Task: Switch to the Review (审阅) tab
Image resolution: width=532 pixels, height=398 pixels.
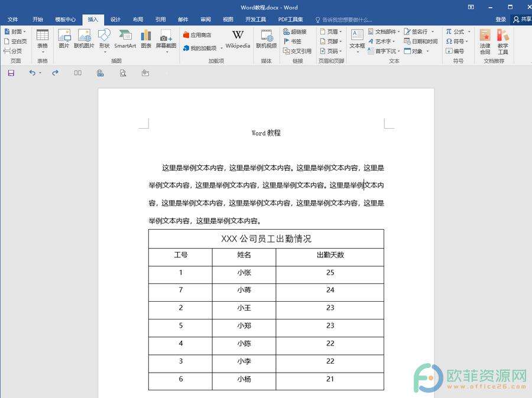Action: click(x=206, y=19)
